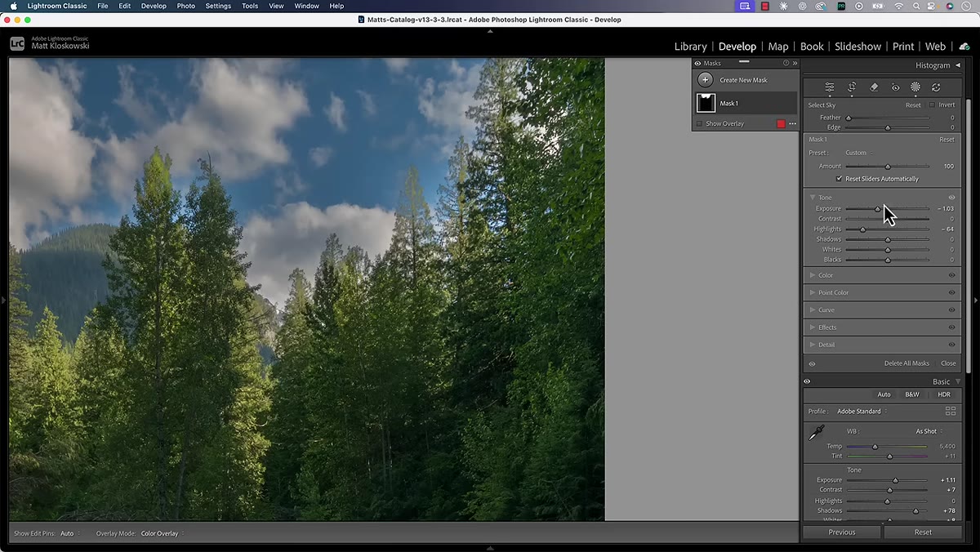Toggle Effects section visibility eye
This screenshot has width=980, height=552.
[x=951, y=327]
